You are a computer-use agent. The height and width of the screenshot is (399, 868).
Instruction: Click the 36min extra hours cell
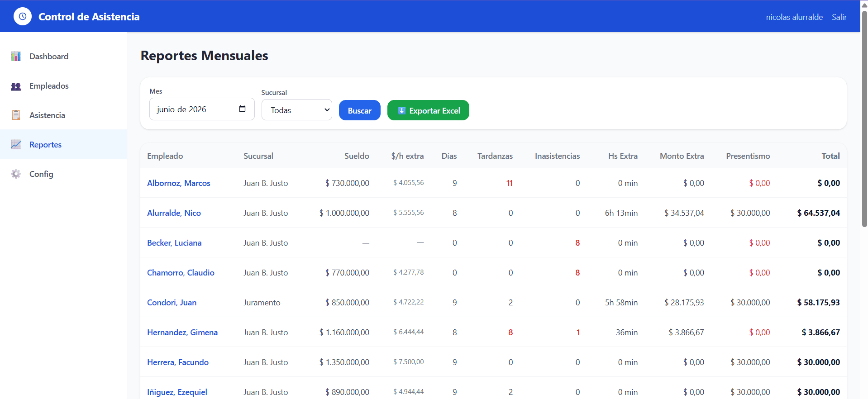click(x=627, y=332)
